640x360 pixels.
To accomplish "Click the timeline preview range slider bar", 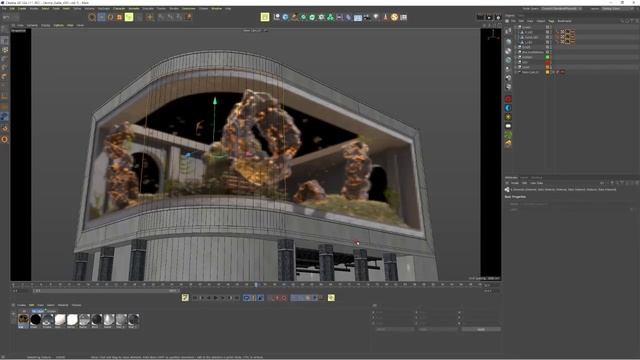I will [x=106, y=291].
